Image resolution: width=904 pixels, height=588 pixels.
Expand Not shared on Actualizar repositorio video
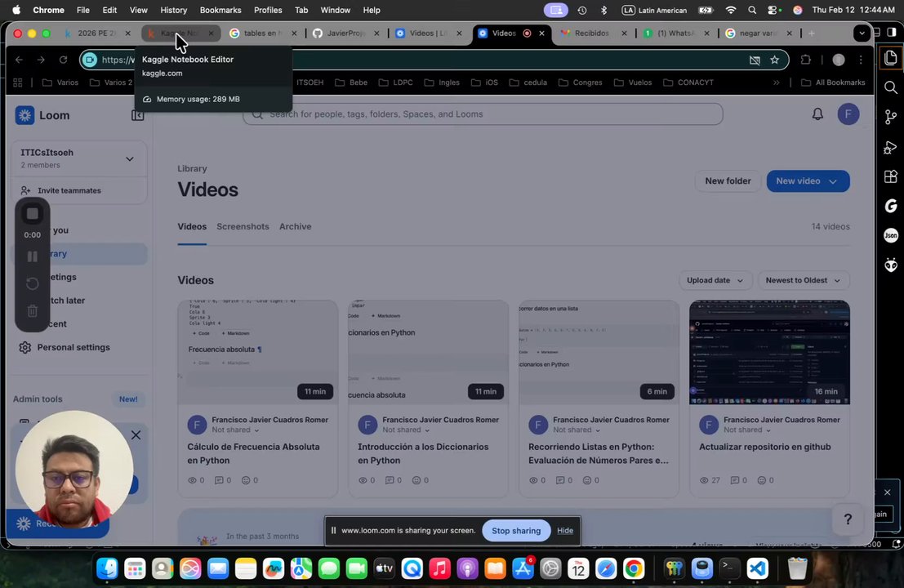coord(747,430)
